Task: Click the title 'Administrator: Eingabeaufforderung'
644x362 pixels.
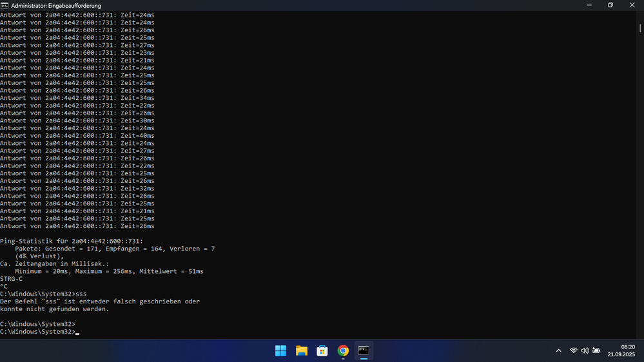Action: pyautogui.click(x=56, y=6)
